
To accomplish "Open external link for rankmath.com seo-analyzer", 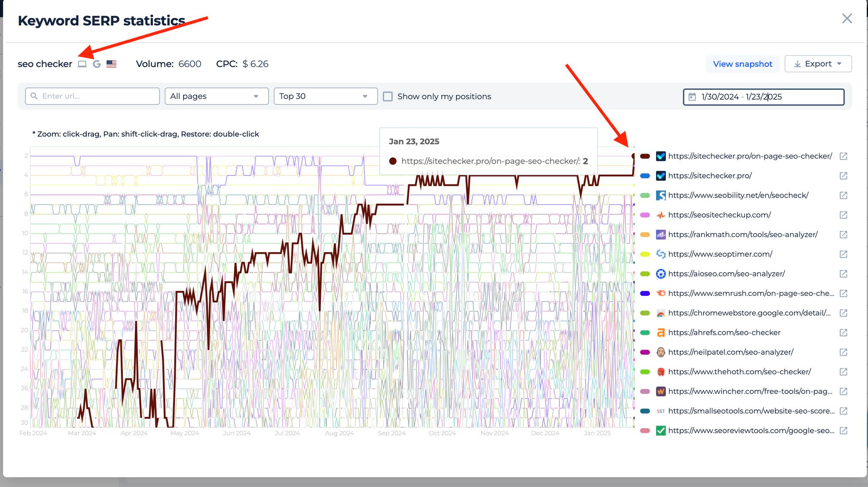I will (x=843, y=234).
